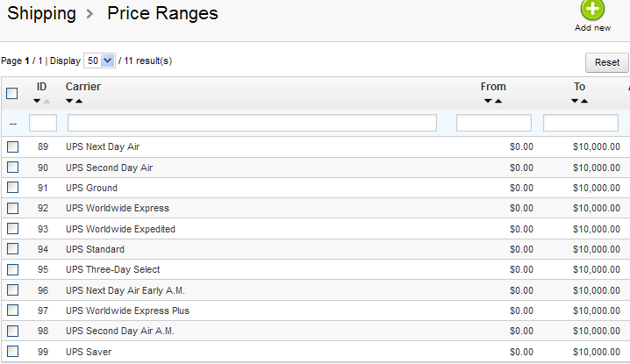This screenshot has height=364, width=630.
Task: Sort Carrier column ascending arrow
Action: click(x=79, y=101)
